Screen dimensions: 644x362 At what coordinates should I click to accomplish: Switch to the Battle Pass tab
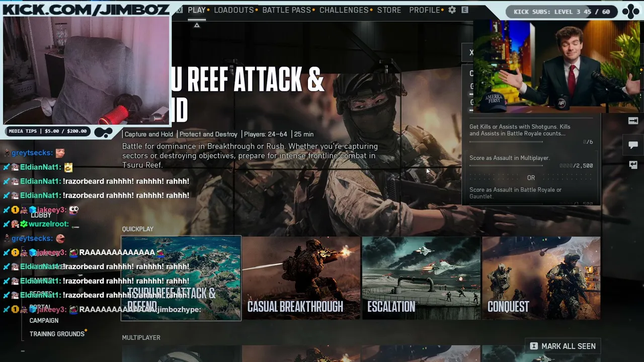(287, 10)
